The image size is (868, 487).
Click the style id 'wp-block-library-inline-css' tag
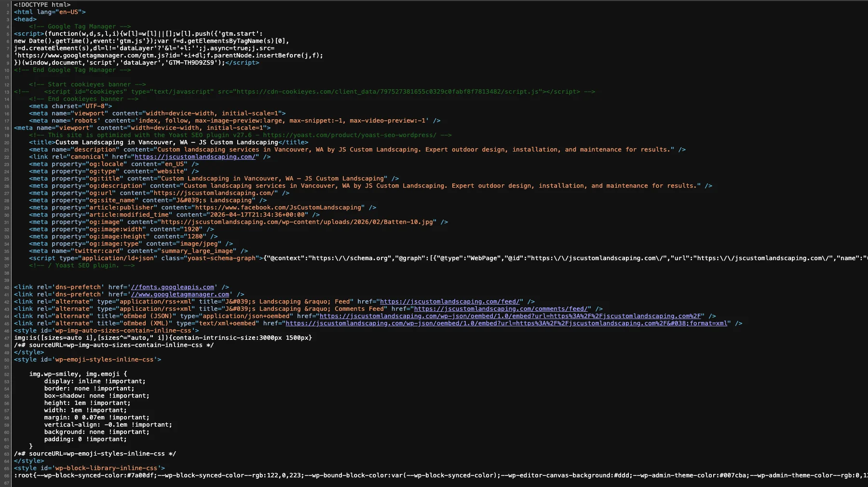click(90, 468)
